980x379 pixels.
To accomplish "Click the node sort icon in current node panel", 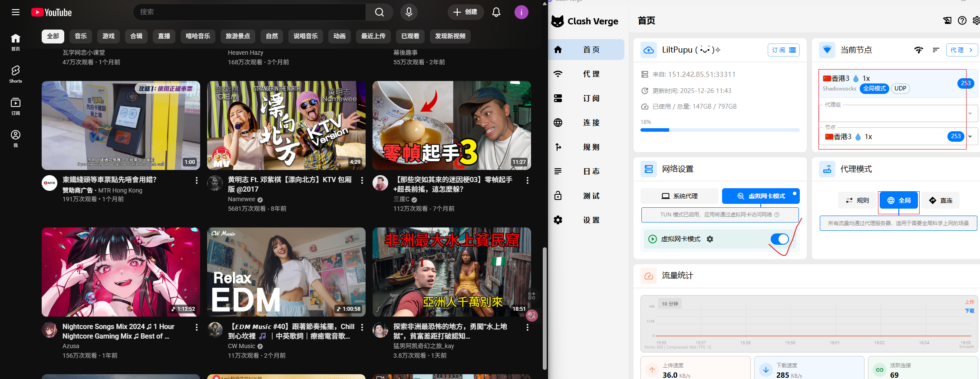I will point(936,50).
